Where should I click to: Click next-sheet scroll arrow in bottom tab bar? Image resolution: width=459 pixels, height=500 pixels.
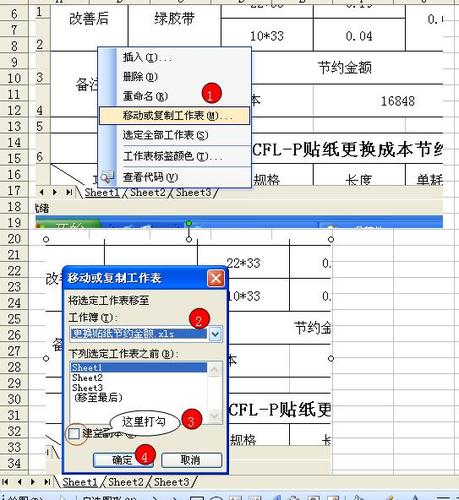33,482
